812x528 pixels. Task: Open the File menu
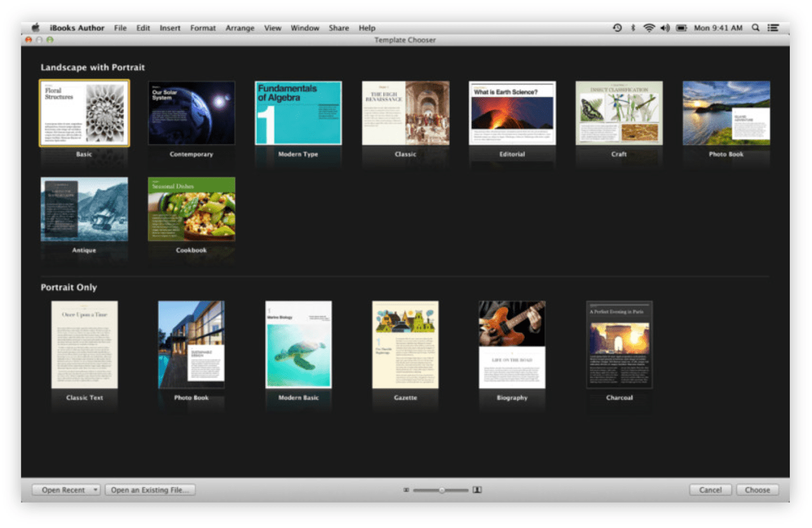(120, 27)
